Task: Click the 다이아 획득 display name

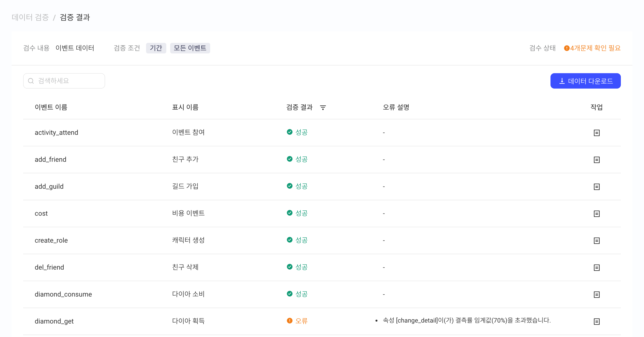Action: [x=188, y=321]
